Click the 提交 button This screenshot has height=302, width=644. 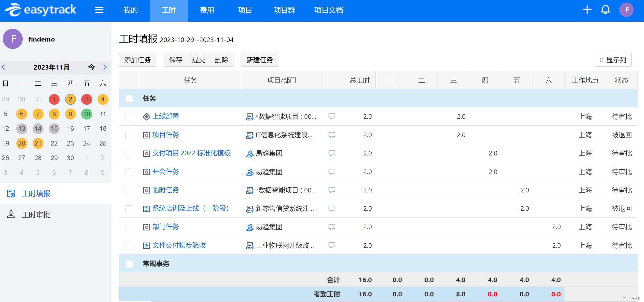199,60
